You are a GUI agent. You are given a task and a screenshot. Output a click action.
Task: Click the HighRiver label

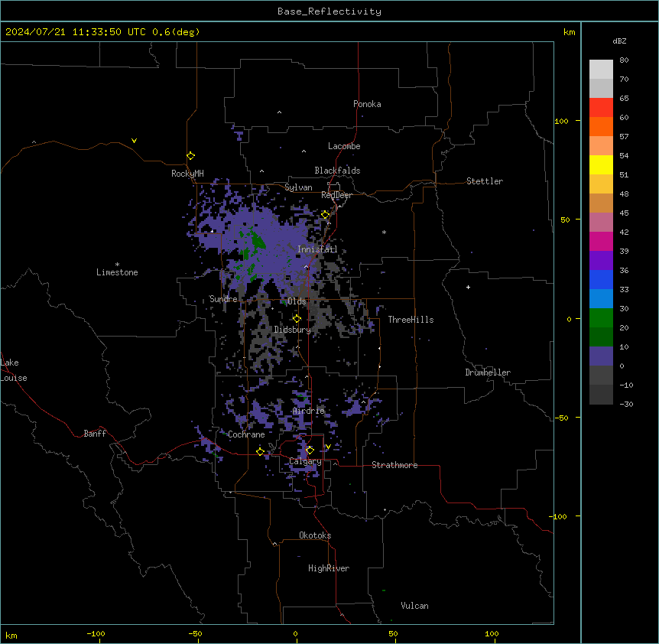tap(329, 568)
